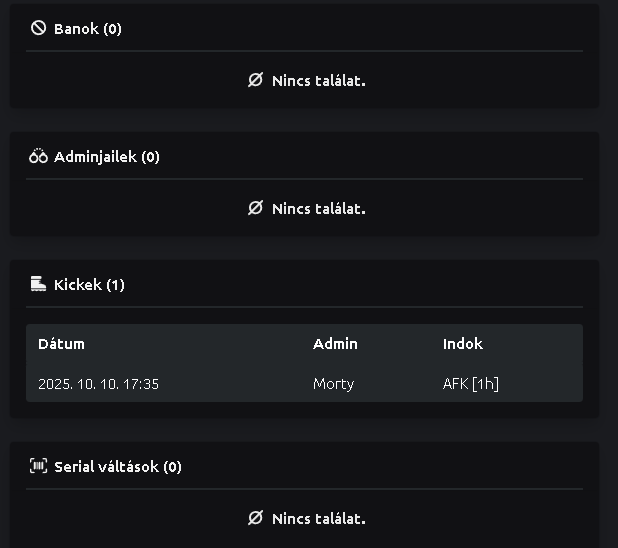Click the kick date 2025. 10. 10. 17:35
This screenshot has height=548, width=618.
point(98,384)
